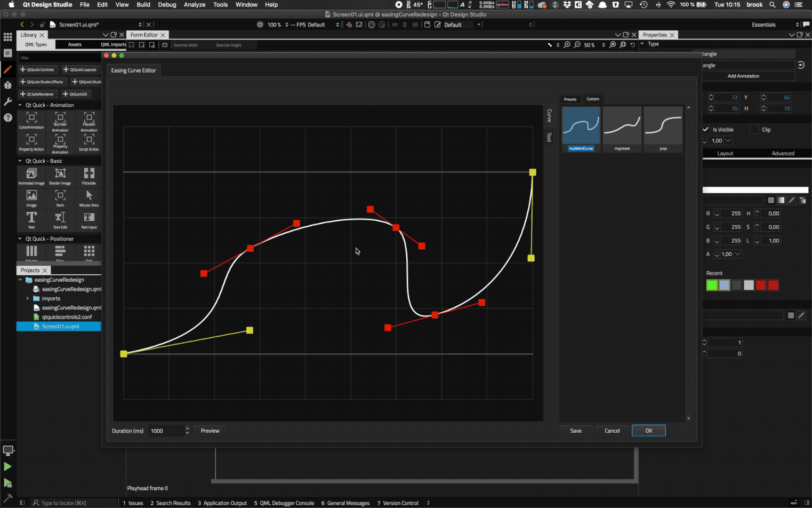Click the Preview button
812x508 pixels.
[210, 431]
